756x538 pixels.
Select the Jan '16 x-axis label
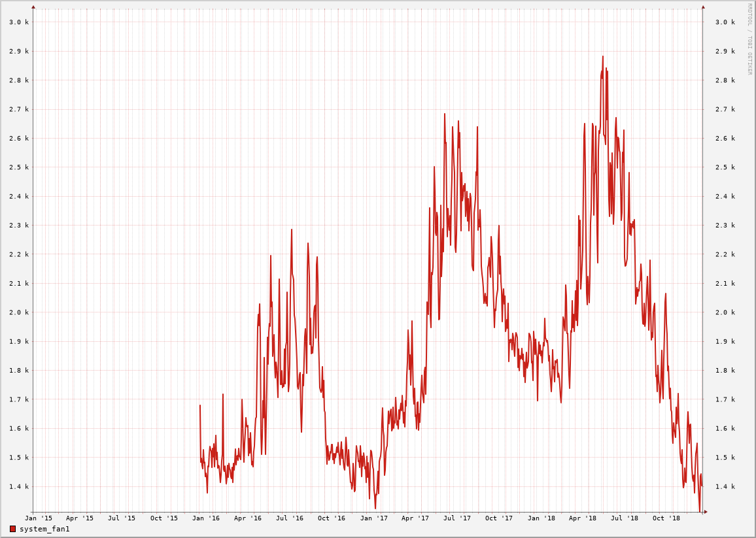(x=206, y=518)
